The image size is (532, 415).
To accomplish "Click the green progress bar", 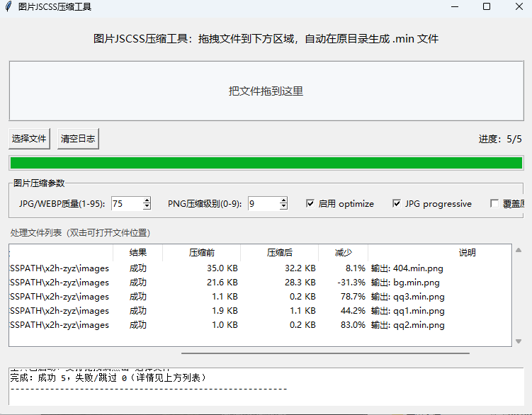I will [x=266, y=163].
